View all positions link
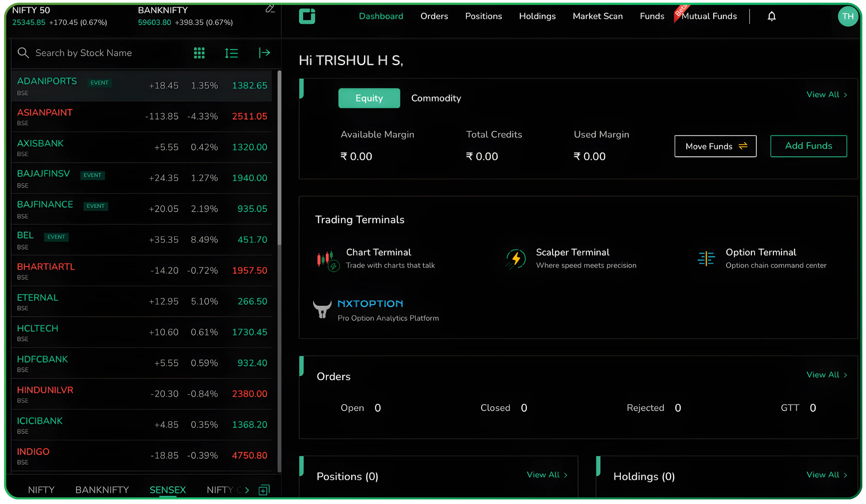This screenshot has width=866, height=504. pyautogui.click(x=547, y=475)
